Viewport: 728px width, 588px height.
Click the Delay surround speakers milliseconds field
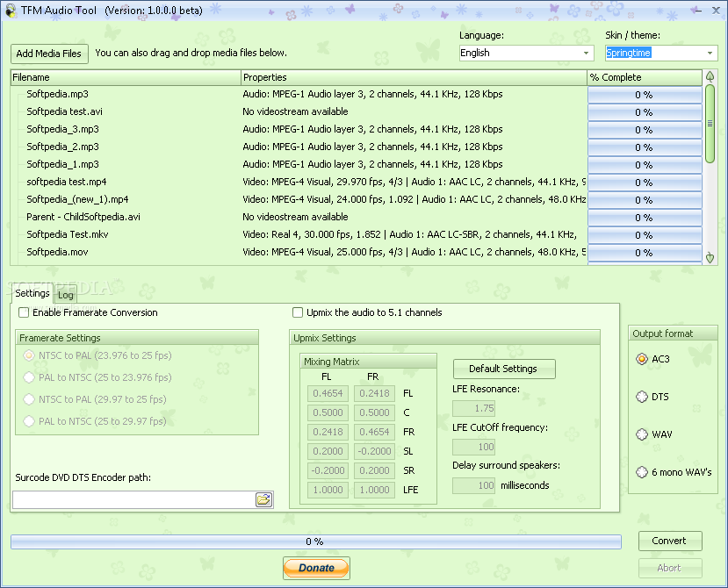coord(474,485)
